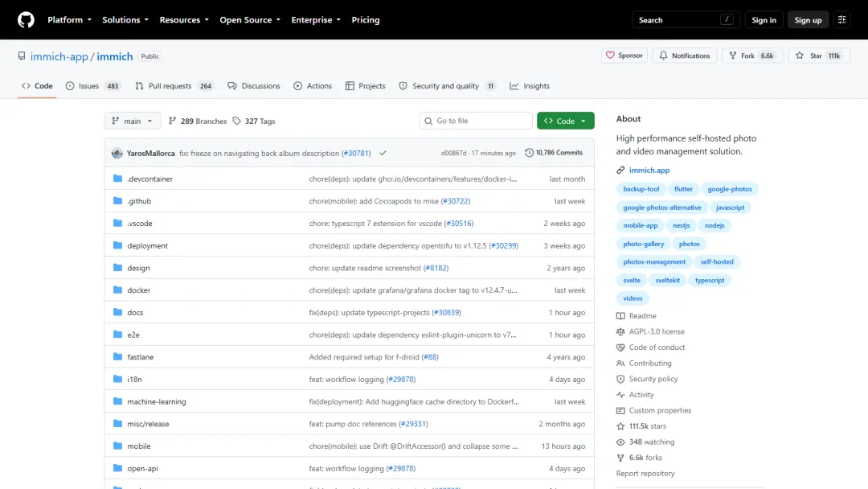This screenshot has width=868, height=489.
Task: Expand the Resources menu
Action: pyautogui.click(x=184, y=20)
